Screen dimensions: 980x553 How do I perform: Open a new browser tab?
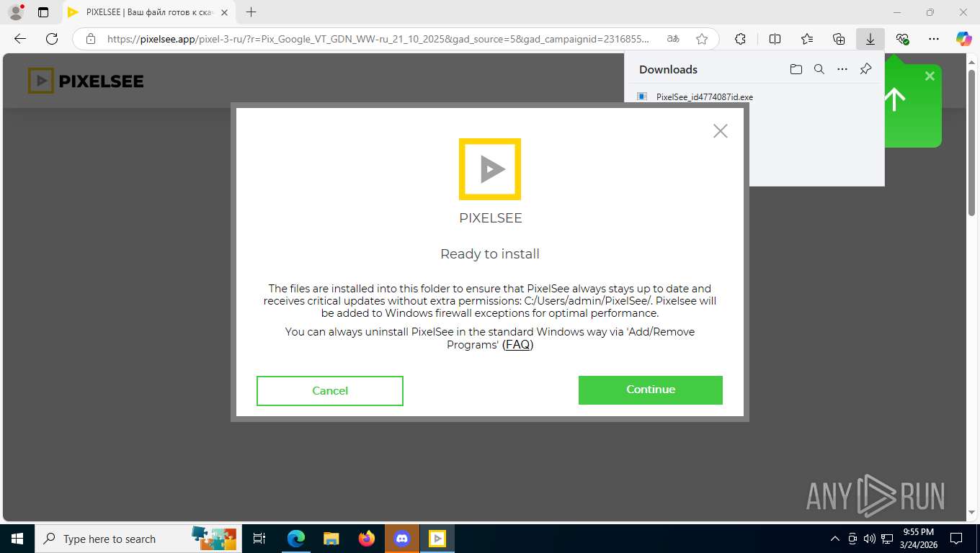[251, 12]
